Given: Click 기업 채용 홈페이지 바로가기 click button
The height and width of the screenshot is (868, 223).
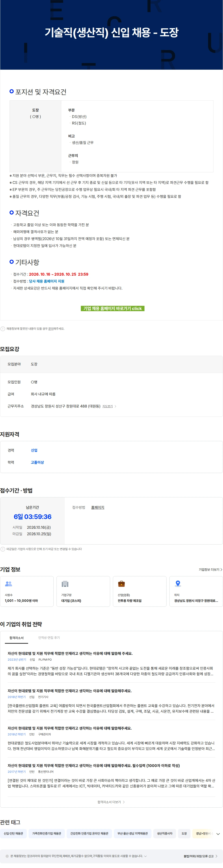Looking at the screenshot, I should pyautogui.click(x=112, y=308).
